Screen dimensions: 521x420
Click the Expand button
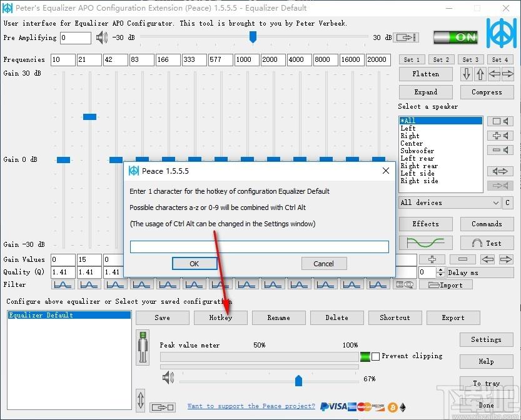click(x=426, y=92)
